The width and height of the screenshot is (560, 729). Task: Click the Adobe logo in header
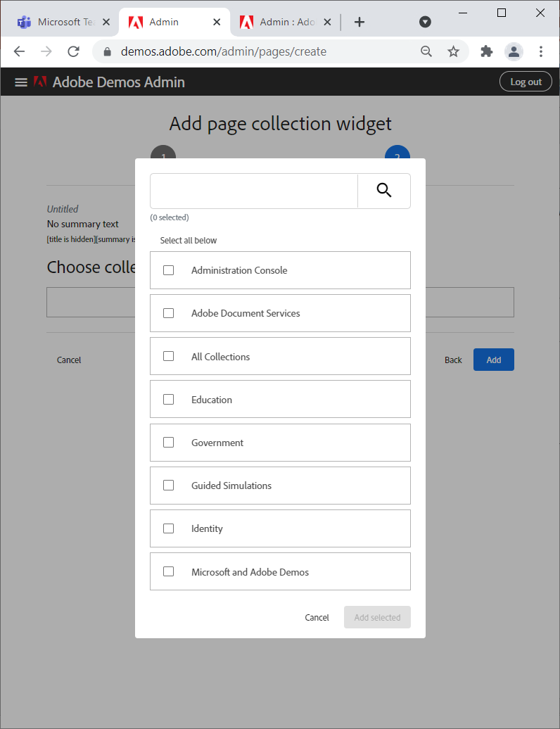tap(40, 82)
